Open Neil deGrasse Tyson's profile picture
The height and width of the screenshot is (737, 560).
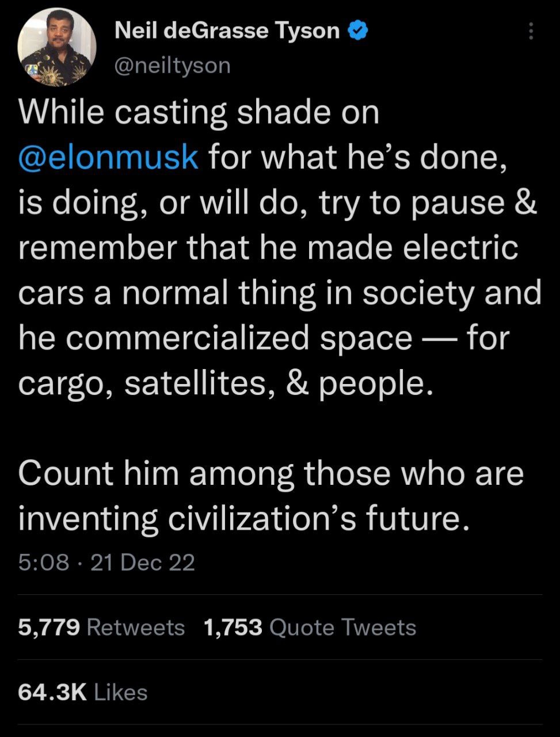pos(56,47)
